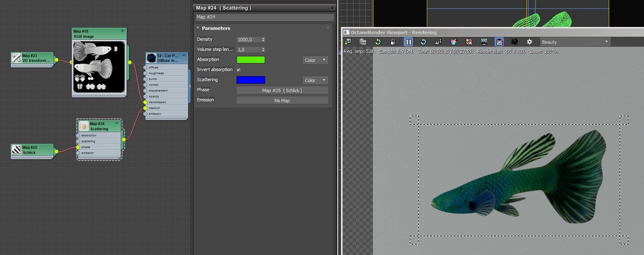Screen dimensions: 644x255
Task: Click the OctaneRender Viewport title bar icon
Action: (346, 32)
